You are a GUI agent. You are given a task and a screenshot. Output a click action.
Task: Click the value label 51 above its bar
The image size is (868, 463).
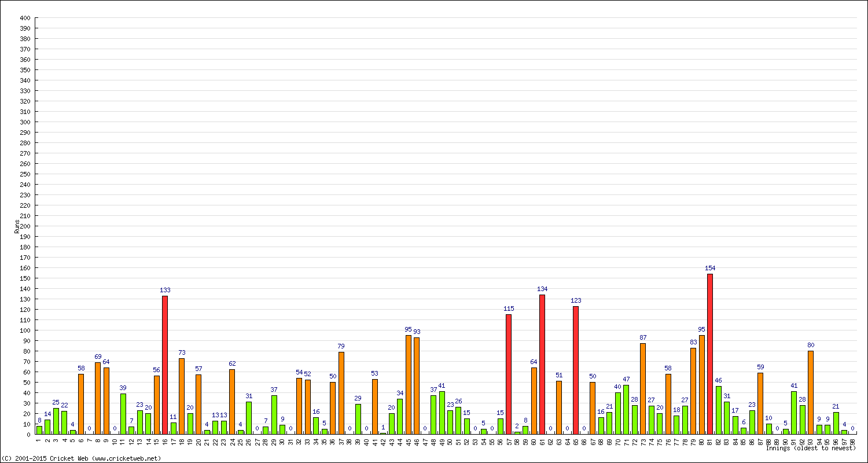pos(559,375)
